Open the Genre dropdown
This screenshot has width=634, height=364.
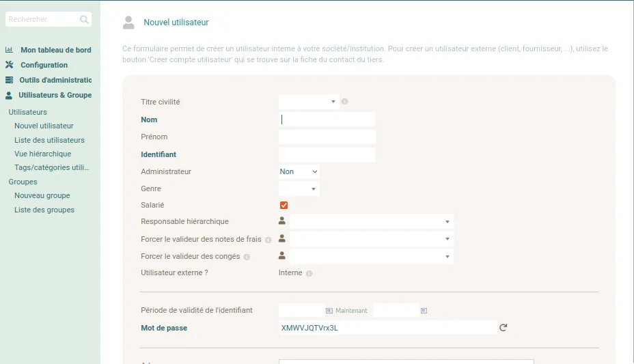[x=299, y=188]
